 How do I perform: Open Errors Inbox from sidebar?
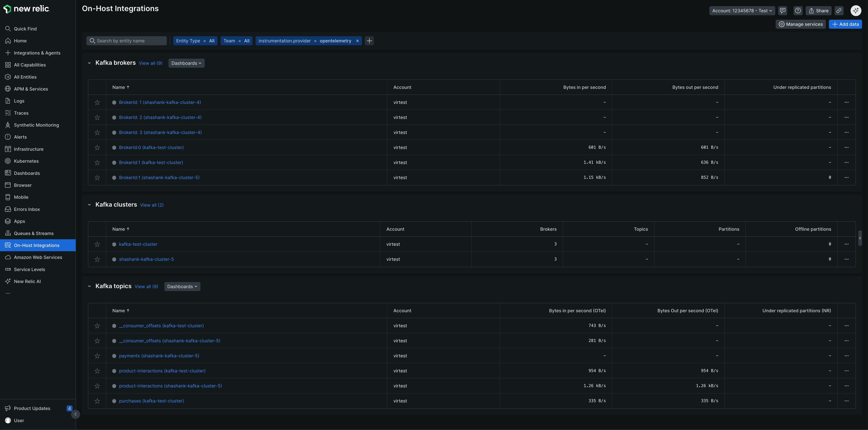coord(27,209)
